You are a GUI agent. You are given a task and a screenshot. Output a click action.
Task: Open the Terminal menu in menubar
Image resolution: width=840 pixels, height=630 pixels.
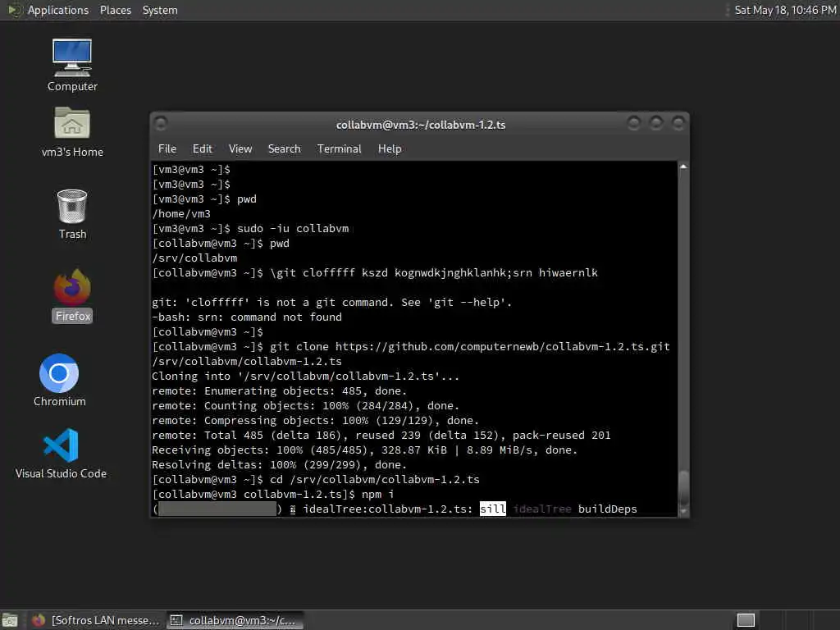[x=339, y=149]
